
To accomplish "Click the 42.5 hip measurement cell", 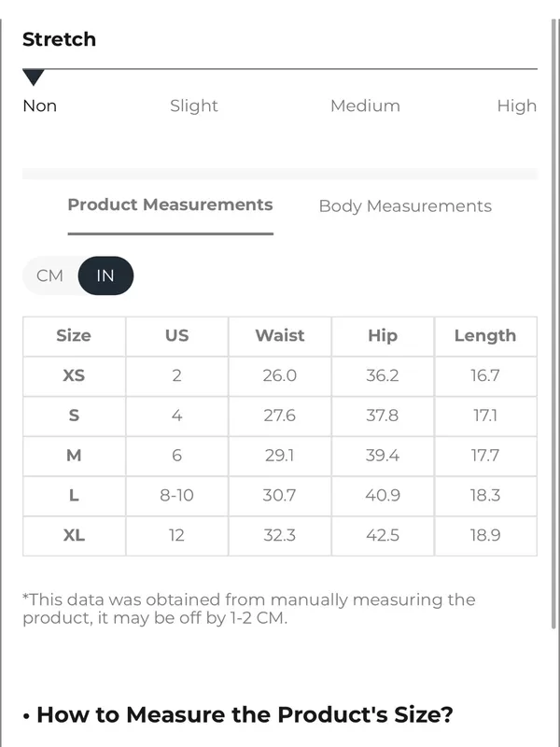I will 383,535.
